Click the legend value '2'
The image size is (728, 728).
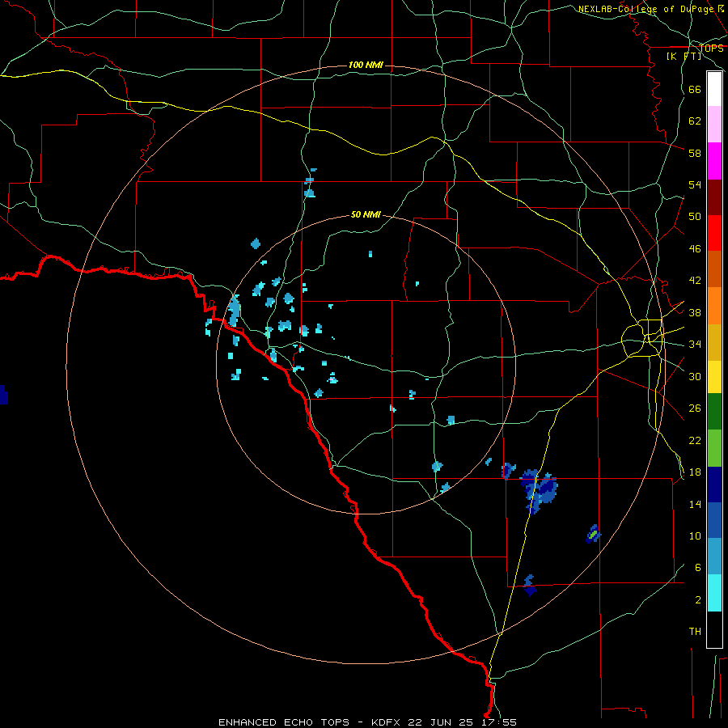[698, 599]
